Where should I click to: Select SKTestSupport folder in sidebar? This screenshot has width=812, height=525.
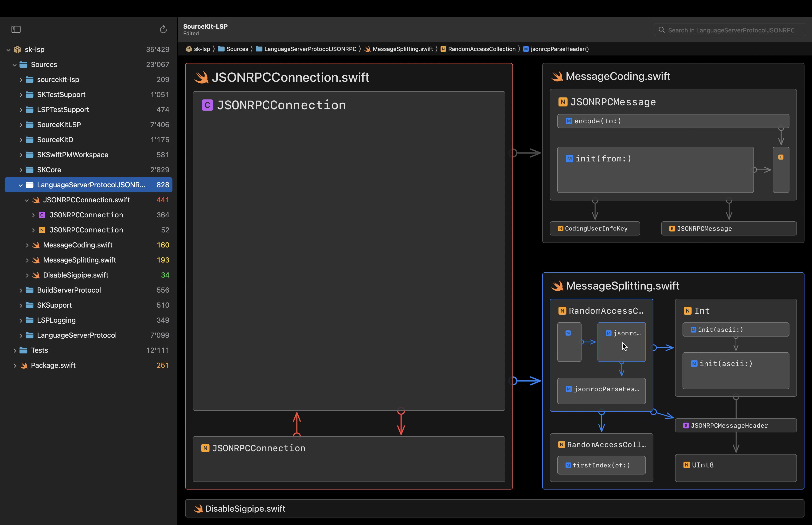pyautogui.click(x=89, y=94)
